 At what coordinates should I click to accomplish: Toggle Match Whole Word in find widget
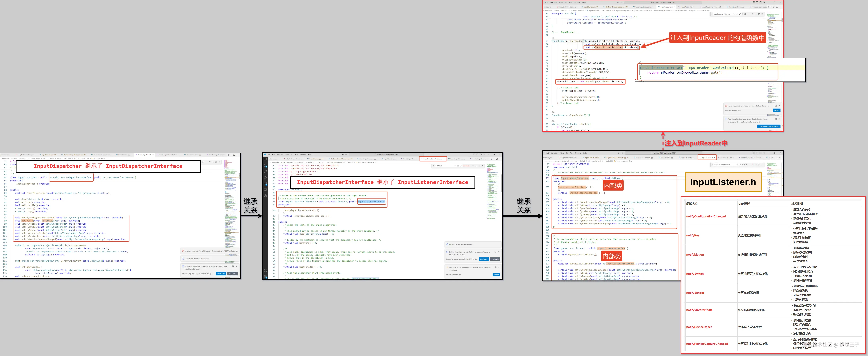tap(458, 166)
